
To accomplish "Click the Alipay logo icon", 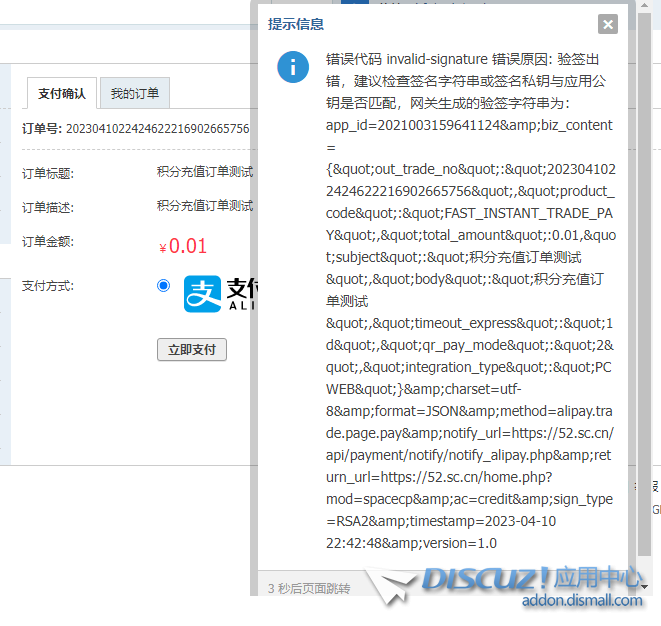I will click(x=202, y=294).
